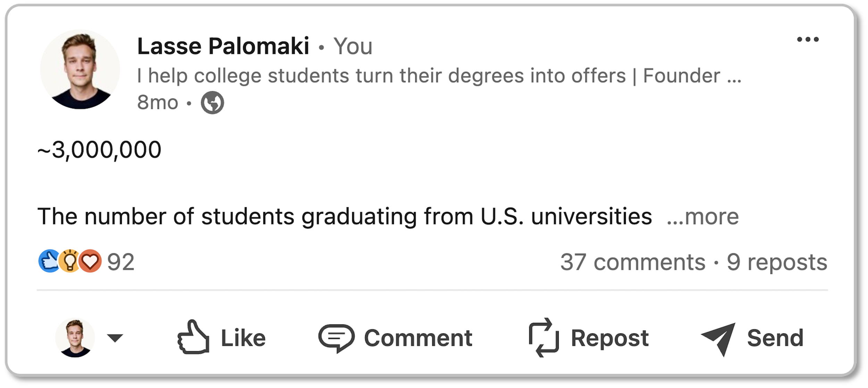The image size is (868, 388).
Task: Click the yellow lightbulb insightful reaction icon
Action: coord(70,261)
